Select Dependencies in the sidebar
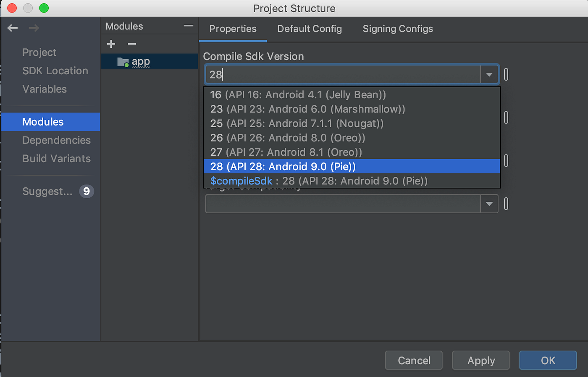 pos(57,140)
